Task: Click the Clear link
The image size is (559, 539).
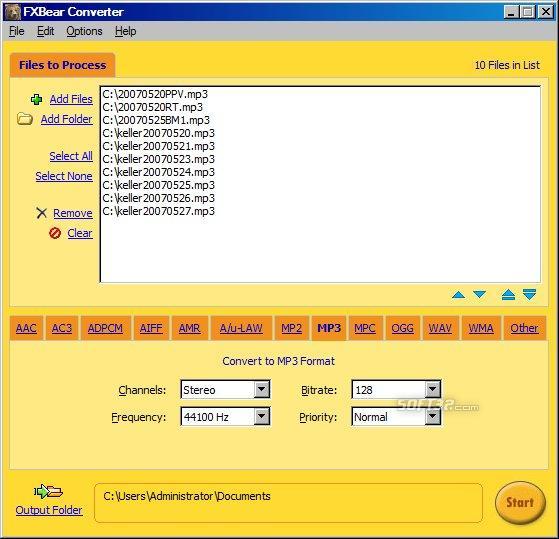Action: pos(80,233)
